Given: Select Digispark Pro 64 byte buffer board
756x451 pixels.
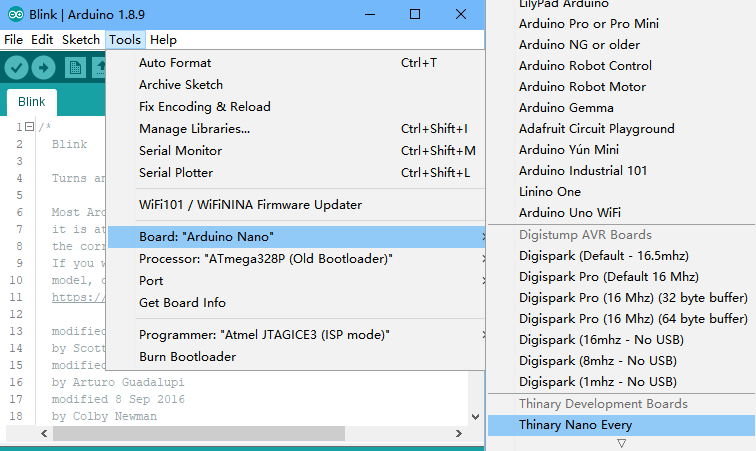Looking at the screenshot, I should [621, 319].
